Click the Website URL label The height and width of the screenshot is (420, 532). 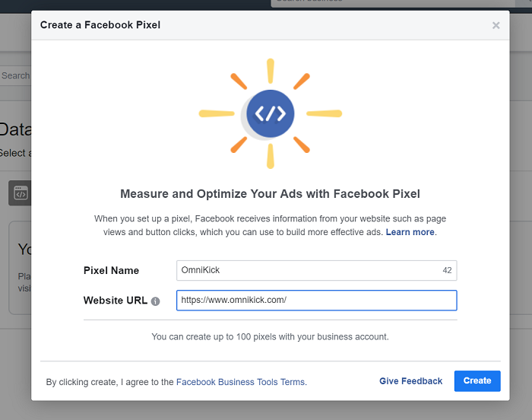(116, 301)
